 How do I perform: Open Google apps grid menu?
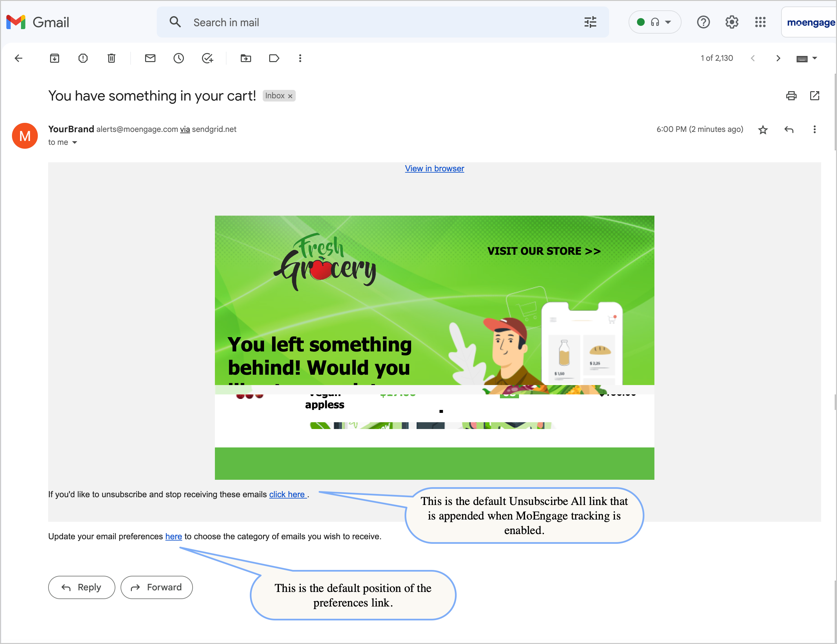(760, 22)
